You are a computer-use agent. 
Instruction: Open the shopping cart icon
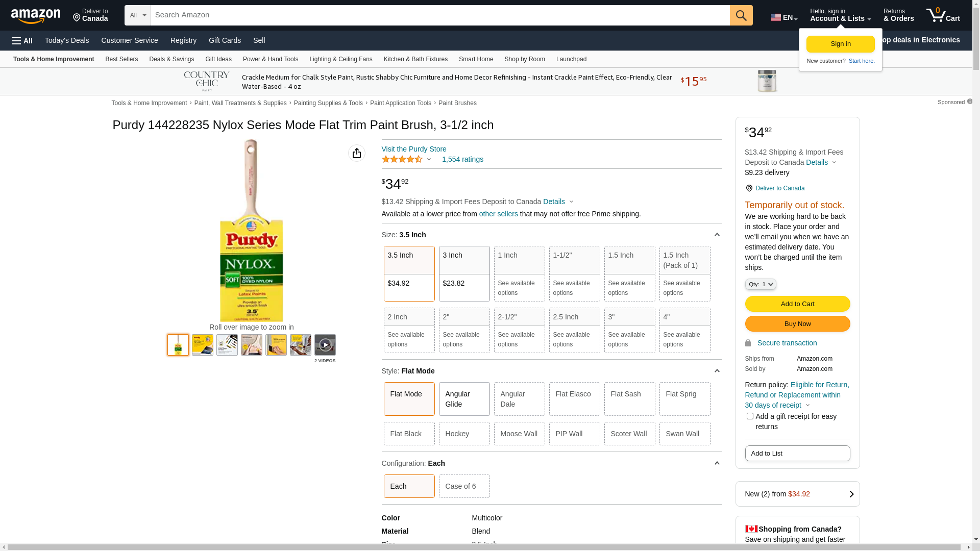(942, 15)
